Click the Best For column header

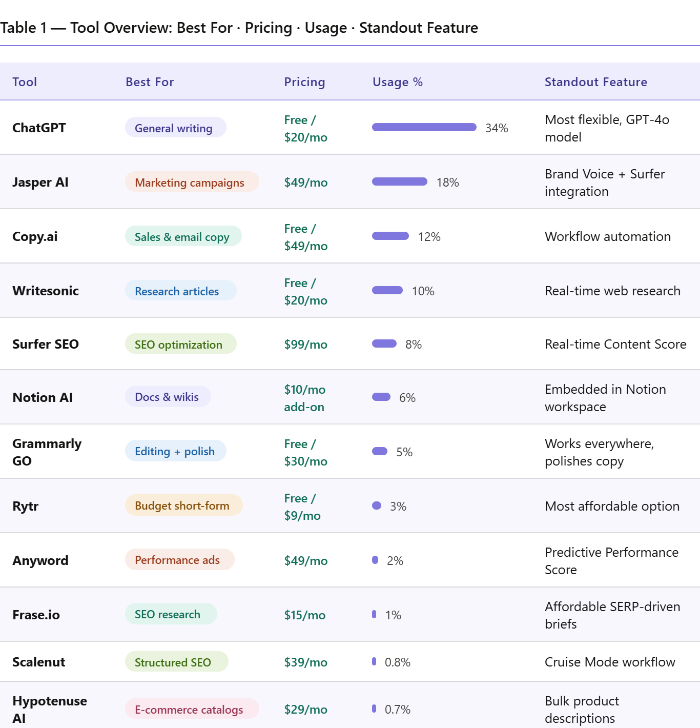150,82
